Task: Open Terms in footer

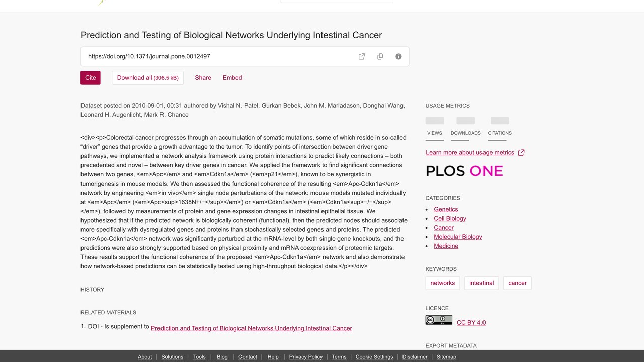Action: click(x=339, y=357)
